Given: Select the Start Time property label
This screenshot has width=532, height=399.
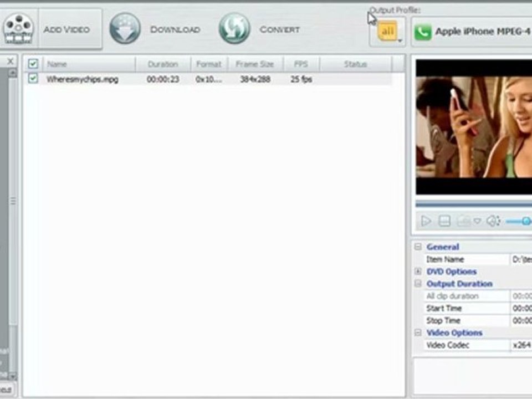Looking at the screenshot, I should (x=444, y=309).
